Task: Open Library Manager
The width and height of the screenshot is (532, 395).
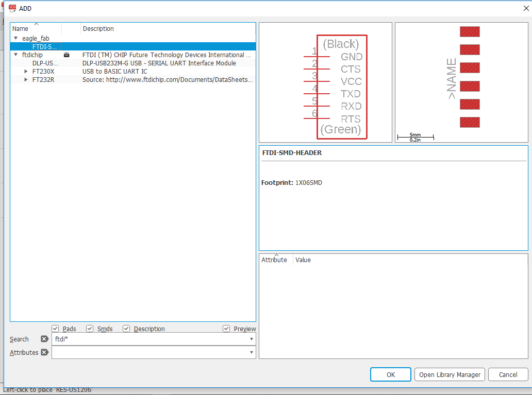Action: pyautogui.click(x=450, y=374)
